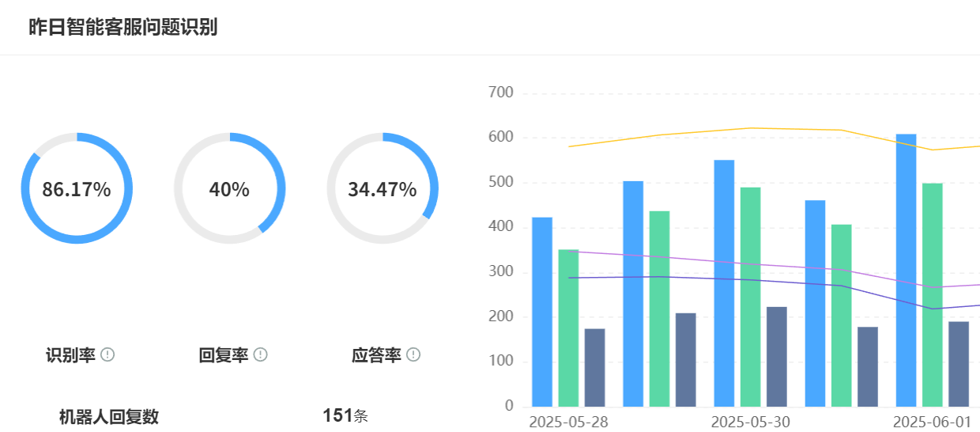980x432 pixels.
Task: Click the 151条 value
Action: tap(345, 415)
